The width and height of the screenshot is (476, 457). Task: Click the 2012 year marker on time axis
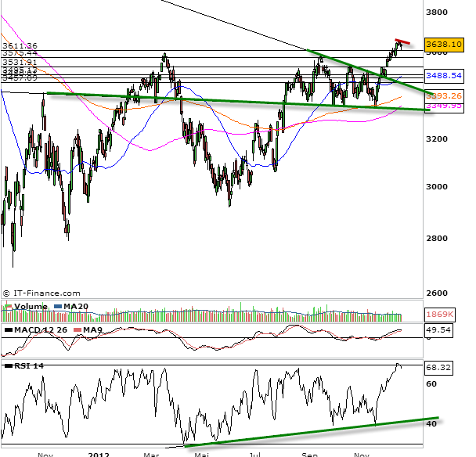coord(99,452)
